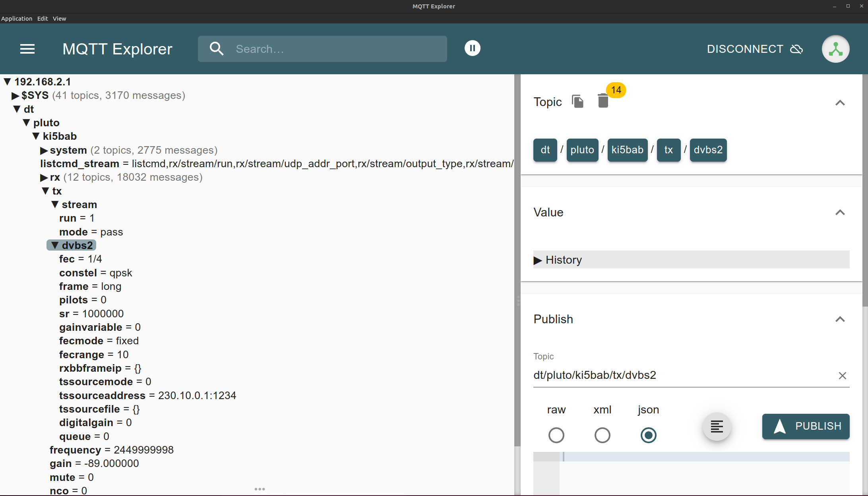The width and height of the screenshot is (868, 496).
Task: Format JSON with the align icon
Action: coord(717,427)
